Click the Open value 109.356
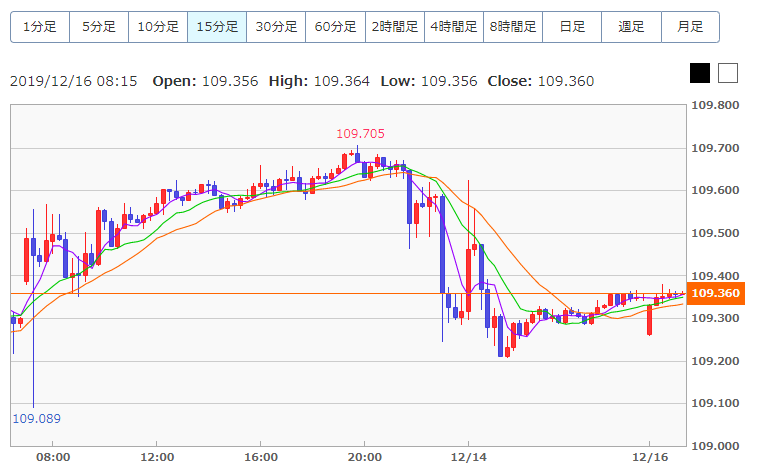 pos(230,81)
